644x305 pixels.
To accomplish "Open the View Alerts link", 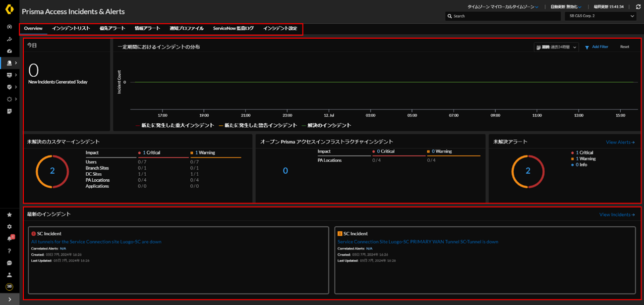I will [x=620, y=142].
